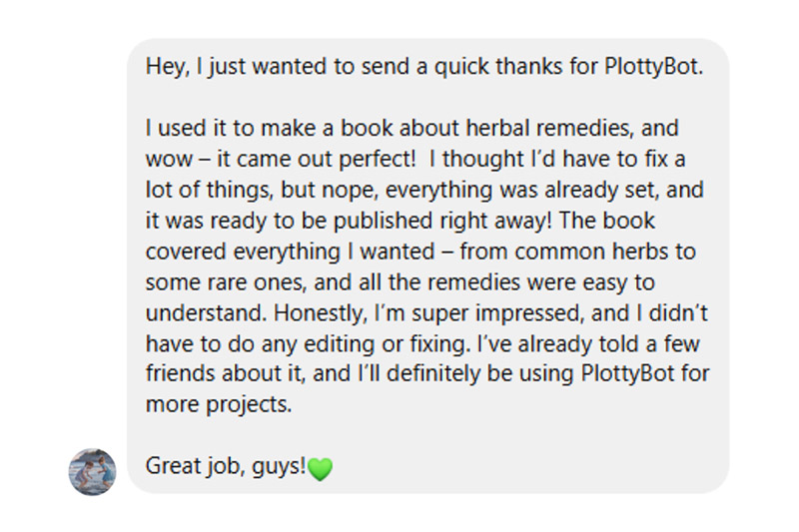The height and width of the screenshot is (532, 799).
Task: Click "PlottyBot" after the words "be using"
Action: click(630, 373)
